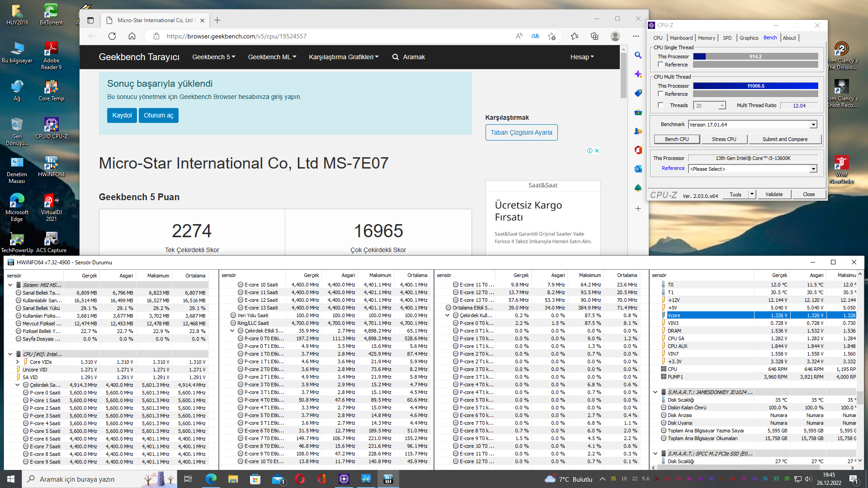868x488 pixels.
Task: Click browser address bar URL
Action: click(x=236, y=36)
